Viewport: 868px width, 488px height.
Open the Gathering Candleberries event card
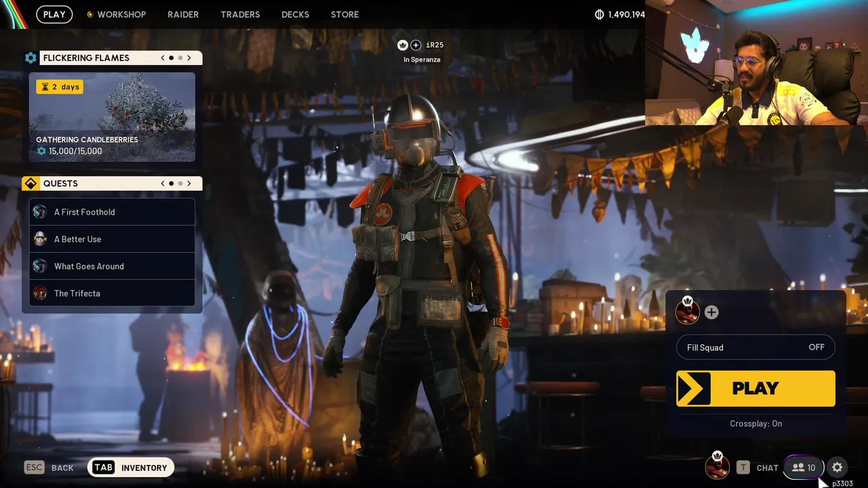point(112,117)
